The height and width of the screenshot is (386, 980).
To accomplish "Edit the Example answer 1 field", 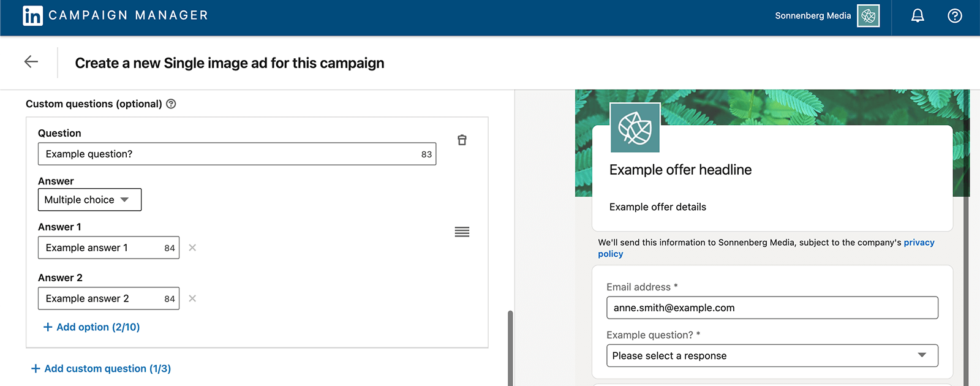I will point(108,248).
